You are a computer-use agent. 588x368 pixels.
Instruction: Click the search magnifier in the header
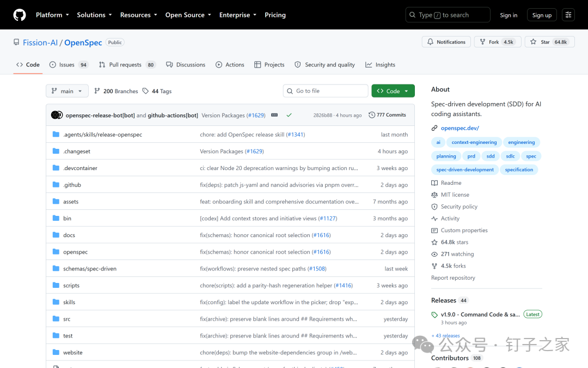(413, 15)
